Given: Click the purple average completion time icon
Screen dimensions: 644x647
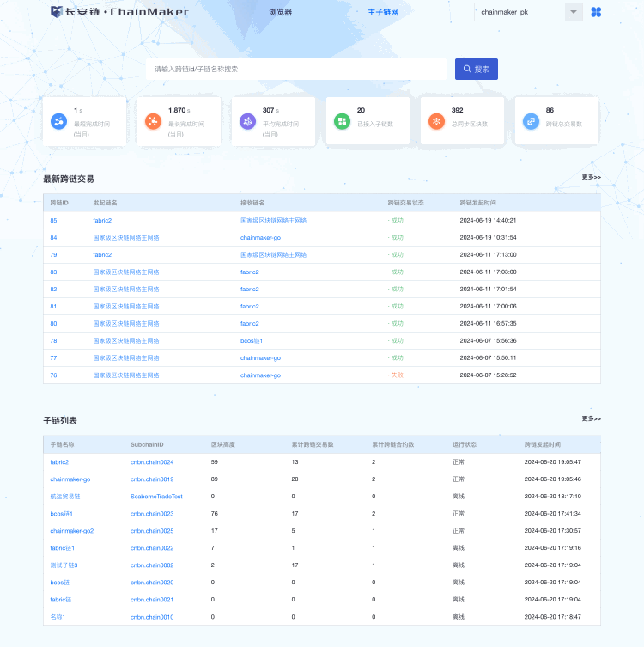Looking at the screenshot, I should (x=247, y=121).
